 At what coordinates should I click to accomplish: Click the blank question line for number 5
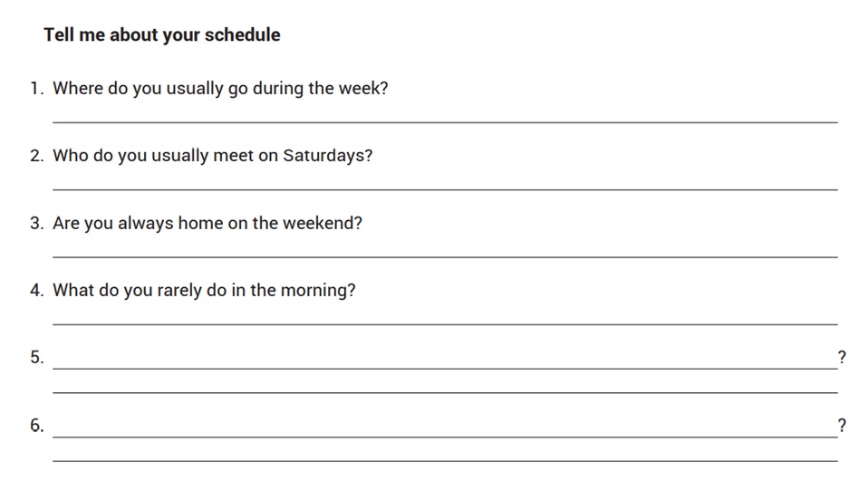(x=445, y=369)
